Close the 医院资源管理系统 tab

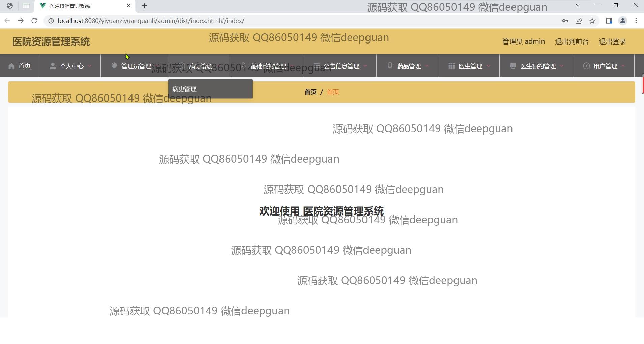click(x=128, y=6)
